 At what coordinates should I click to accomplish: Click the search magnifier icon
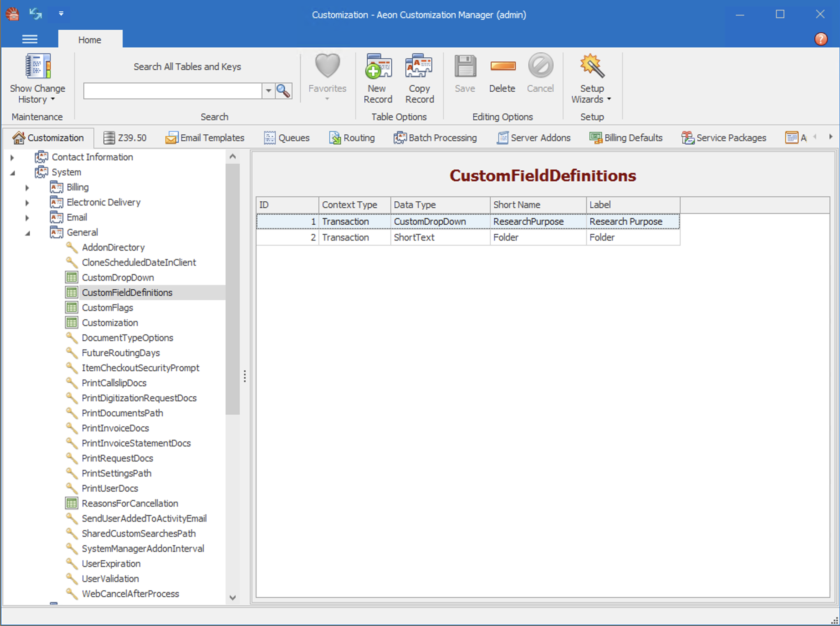coord(284,91)
